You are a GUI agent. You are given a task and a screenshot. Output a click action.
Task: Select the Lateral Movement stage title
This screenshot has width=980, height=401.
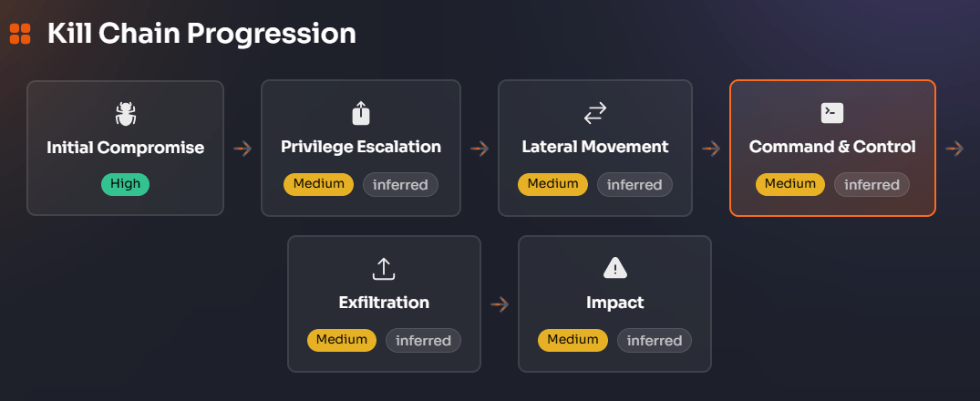[x=595, y=147]
